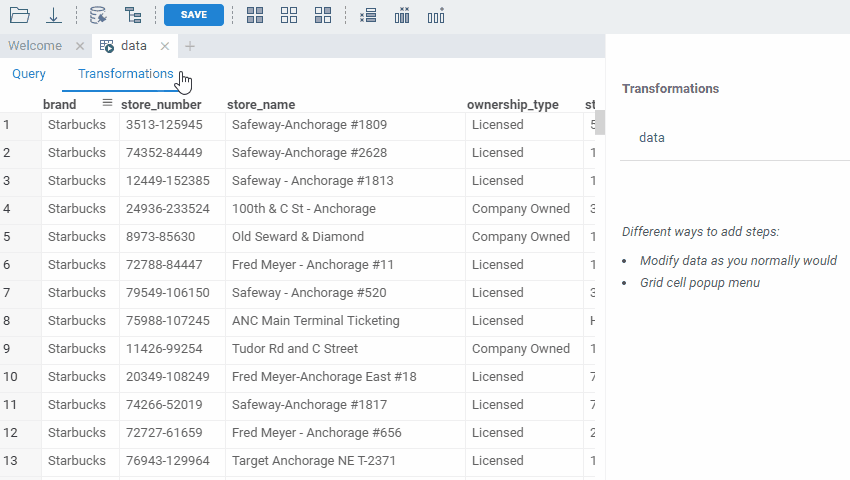Click cell Safeway - Anchorage #520

point(345,293)
